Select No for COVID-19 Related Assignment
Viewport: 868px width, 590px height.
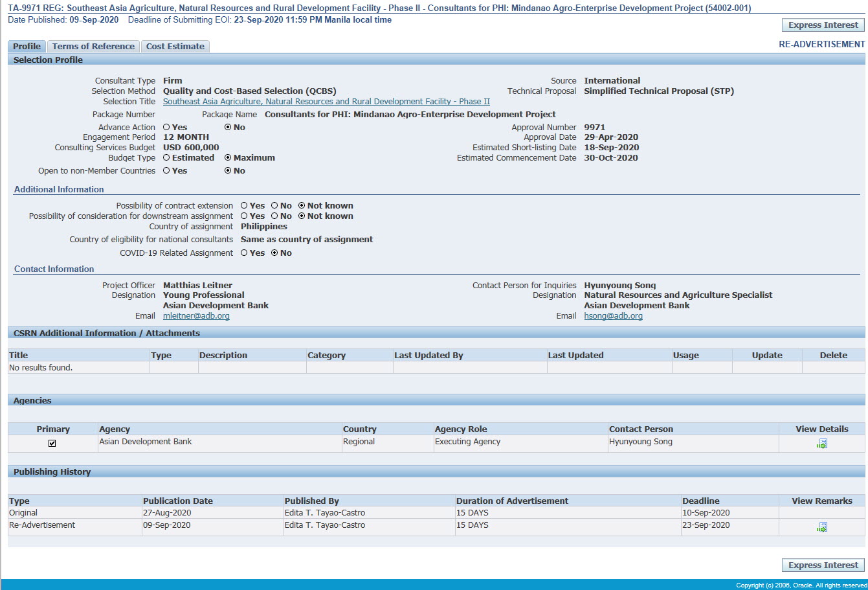274,253
